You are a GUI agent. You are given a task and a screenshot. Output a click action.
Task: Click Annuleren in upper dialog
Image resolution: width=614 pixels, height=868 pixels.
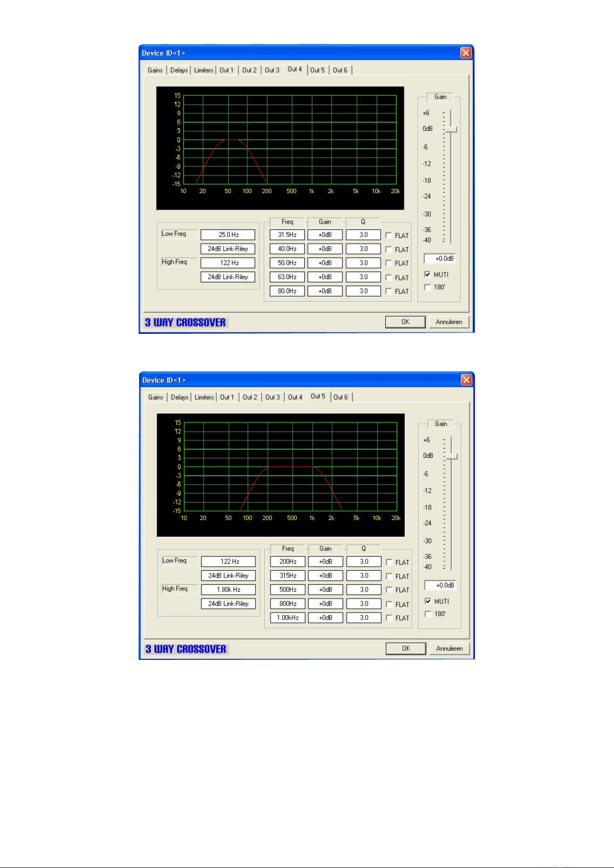point(449,322)
